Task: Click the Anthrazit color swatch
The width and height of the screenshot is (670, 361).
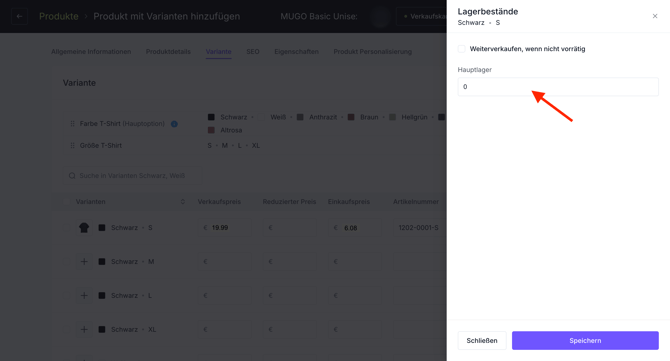Action: [x=300, y=117]
